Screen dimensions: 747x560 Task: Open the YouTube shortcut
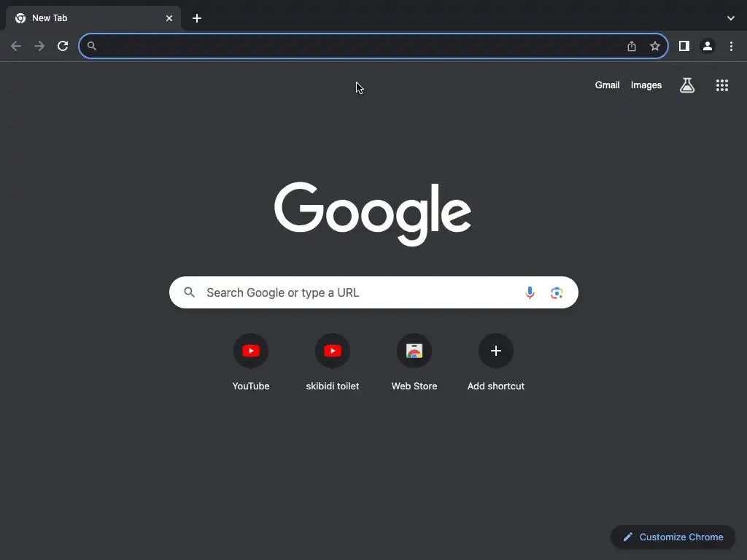point(251,363)
